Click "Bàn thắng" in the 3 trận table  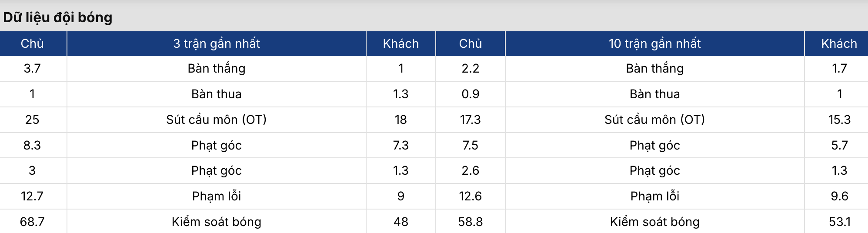[217, 68]
